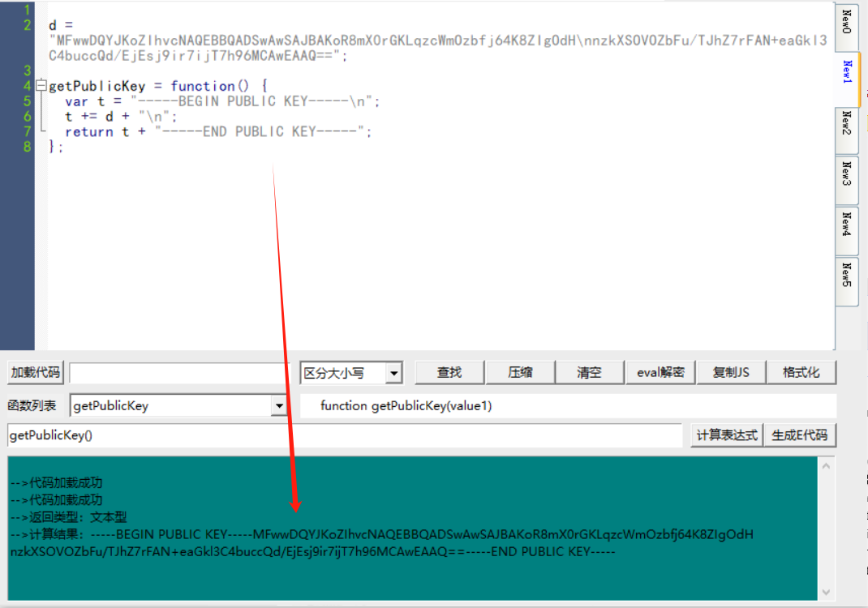868x608 pixels.
Task: Click output panel scroll up arrow
Action: (826, 466)
